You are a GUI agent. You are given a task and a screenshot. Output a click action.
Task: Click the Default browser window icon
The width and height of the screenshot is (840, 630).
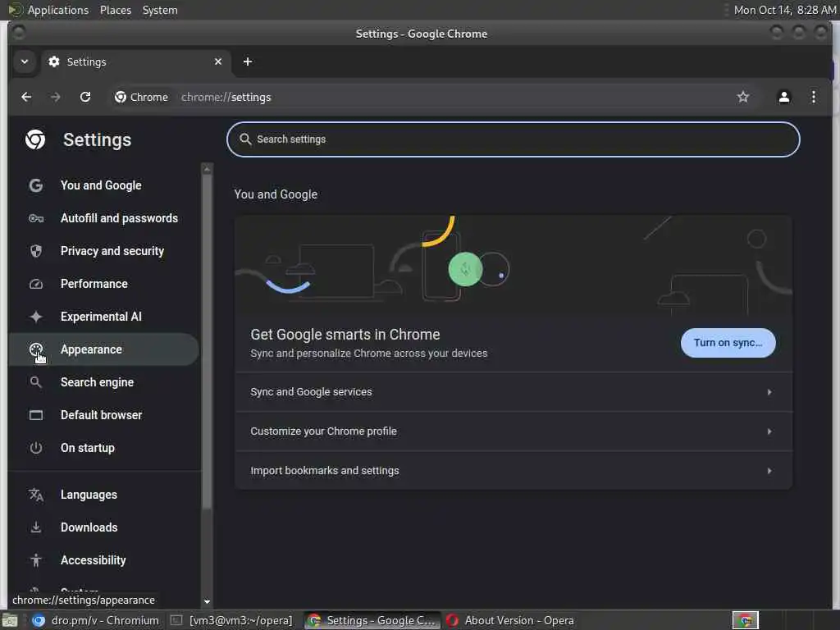coord(36,415)
